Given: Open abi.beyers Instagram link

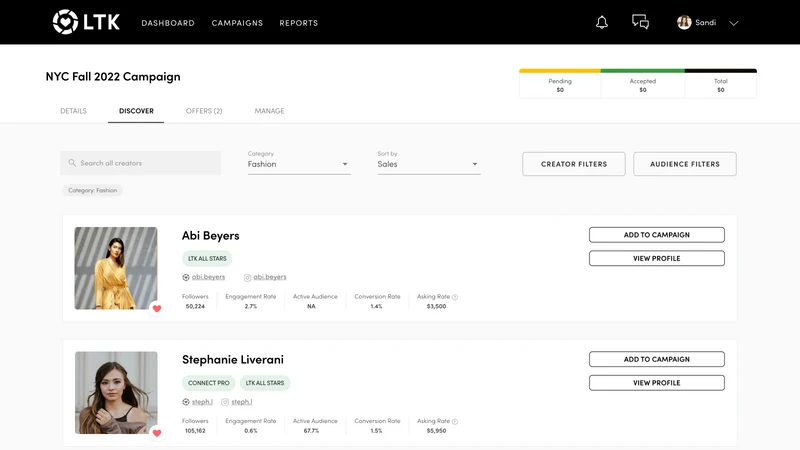Looking at the screenshot, I should pos(265,277).
